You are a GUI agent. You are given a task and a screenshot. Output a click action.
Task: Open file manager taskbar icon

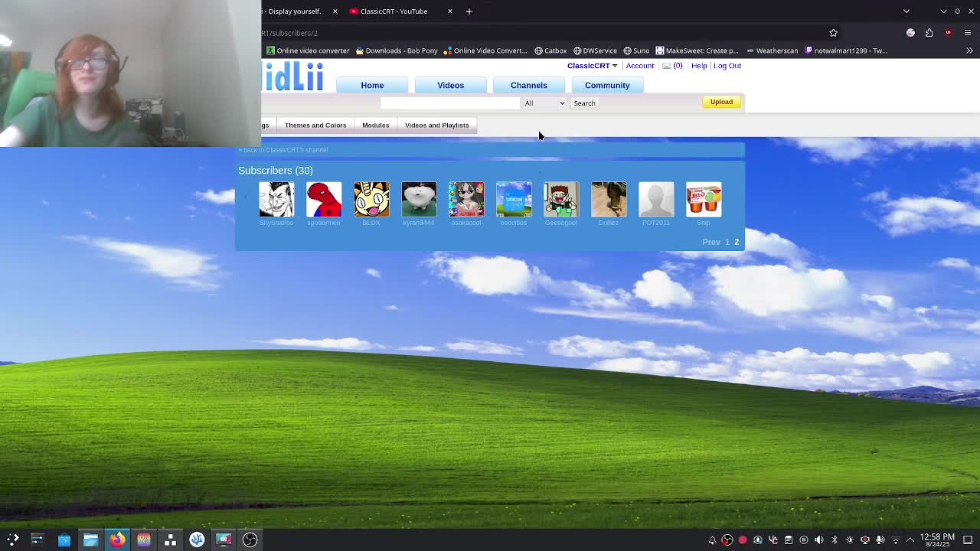(x=90, y=540)
